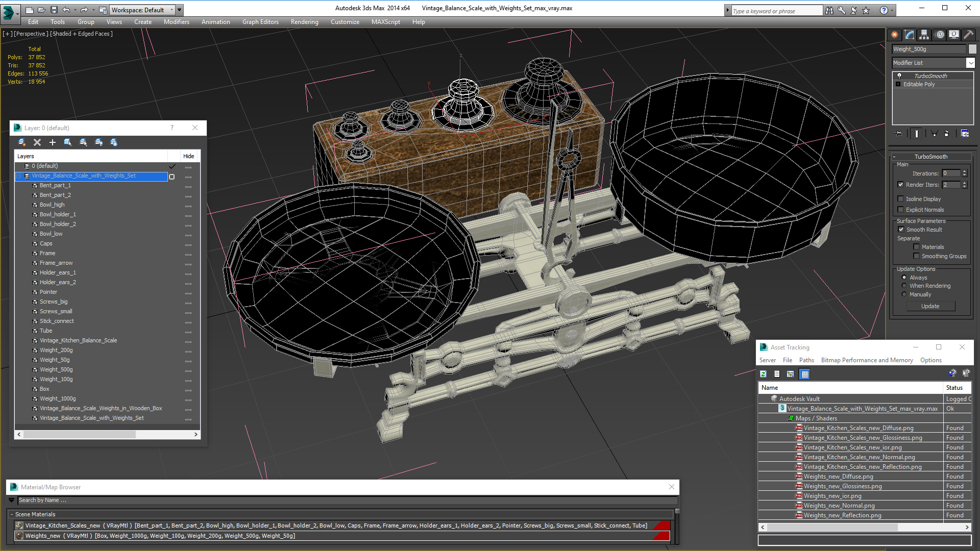
Task: Expand the Editable Poly stack entry
Action: 898,84
